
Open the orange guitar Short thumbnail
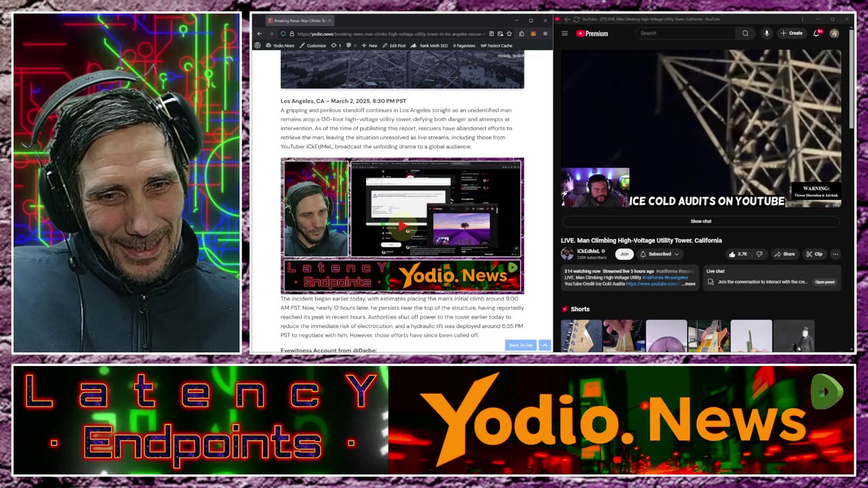coord(709,335)
